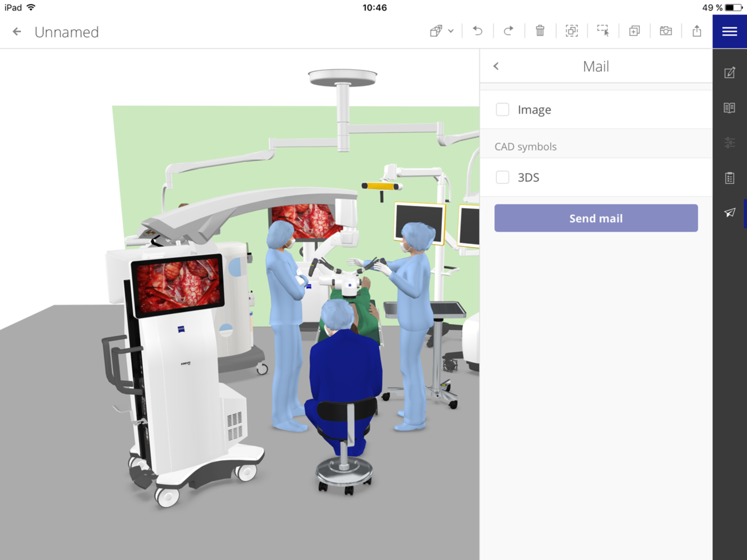Open the edit notes sidebar icon

[x=730, y=73]
